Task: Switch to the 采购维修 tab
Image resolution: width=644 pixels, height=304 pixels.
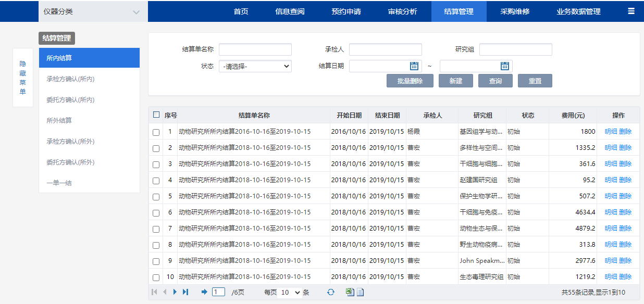Action: click(x=515, y=11)
